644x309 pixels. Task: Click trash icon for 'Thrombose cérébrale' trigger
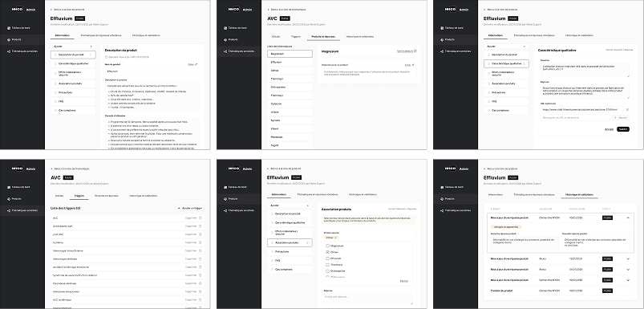(200, 283)
